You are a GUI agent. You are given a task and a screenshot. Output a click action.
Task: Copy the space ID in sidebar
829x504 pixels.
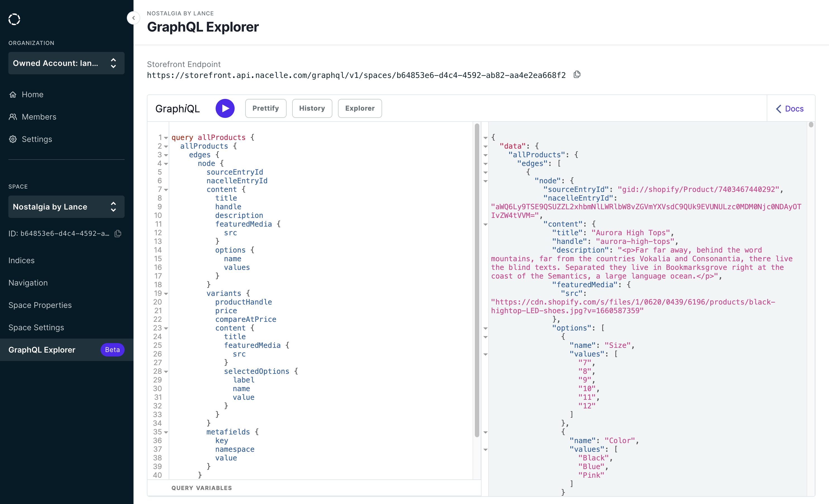[118, 234]
